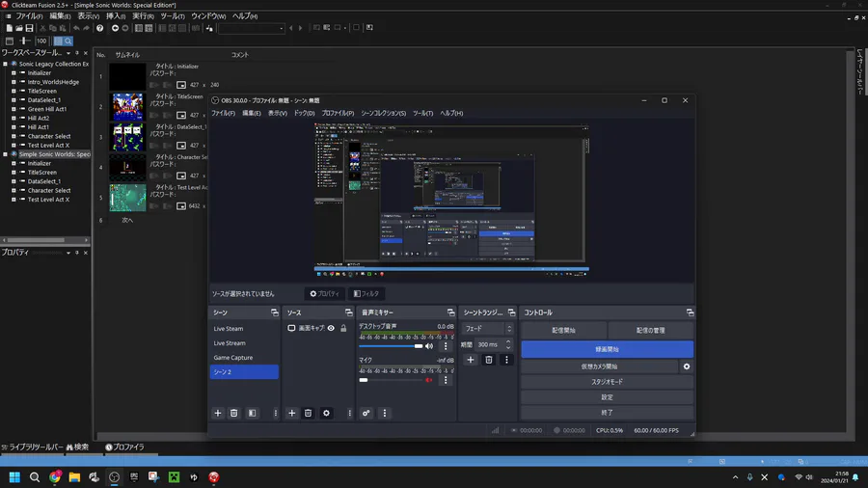868x488 pixels.
Task: Open OBS 設定 settings button
Action: [607, 397]
